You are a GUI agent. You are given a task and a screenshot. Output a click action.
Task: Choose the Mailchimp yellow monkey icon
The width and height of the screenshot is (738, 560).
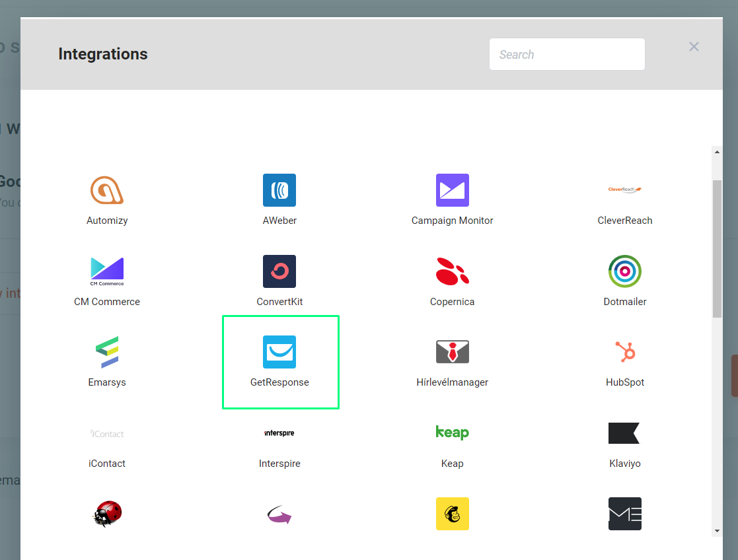(453, 514)
